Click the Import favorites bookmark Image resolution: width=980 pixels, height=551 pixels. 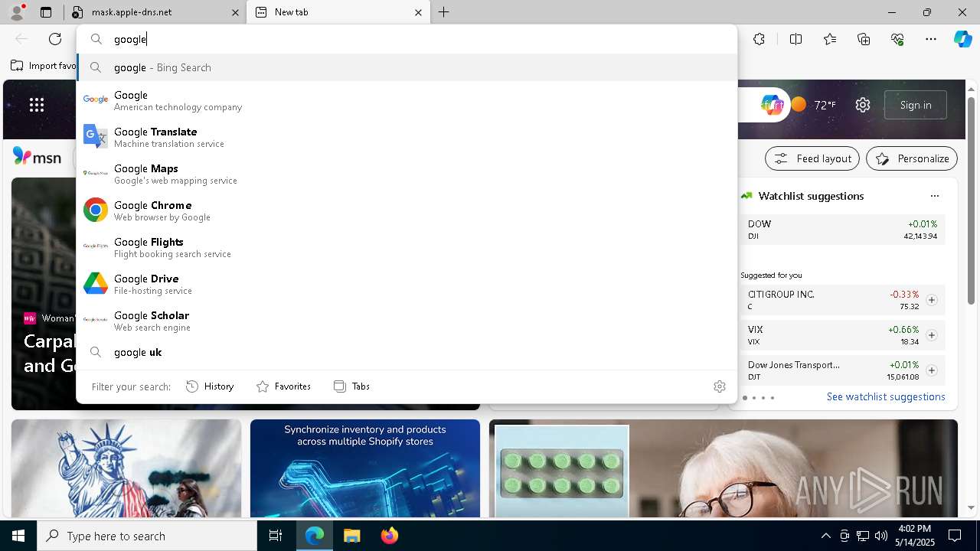click(x=43, y=66)
